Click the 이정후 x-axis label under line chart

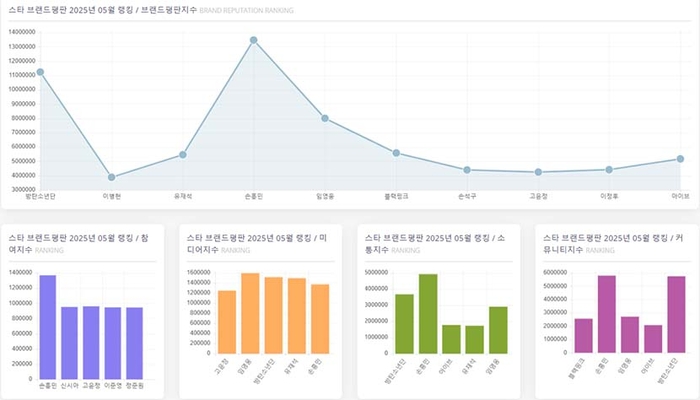[609, 196]
